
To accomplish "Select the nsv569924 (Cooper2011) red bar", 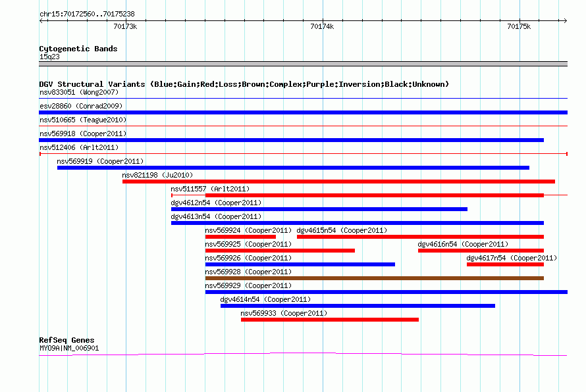I will click(241, 237).
